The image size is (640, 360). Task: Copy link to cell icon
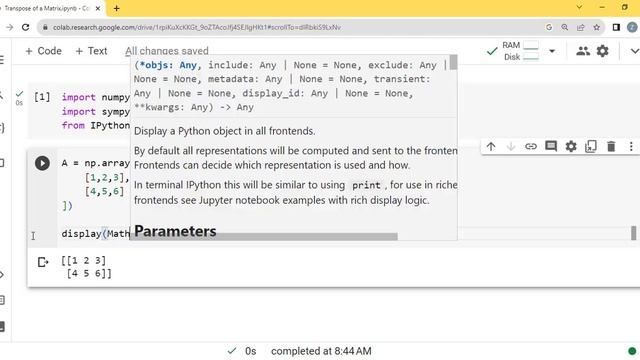coord(531,146)
